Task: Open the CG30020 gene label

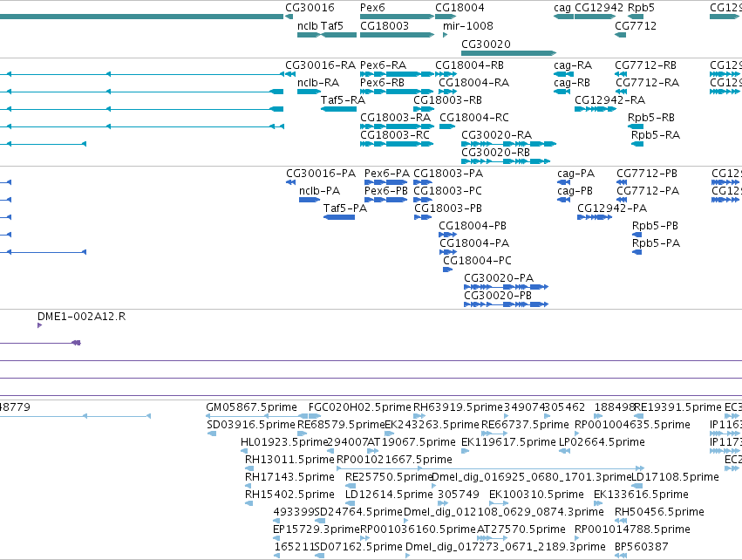Action: coord(486,44)
